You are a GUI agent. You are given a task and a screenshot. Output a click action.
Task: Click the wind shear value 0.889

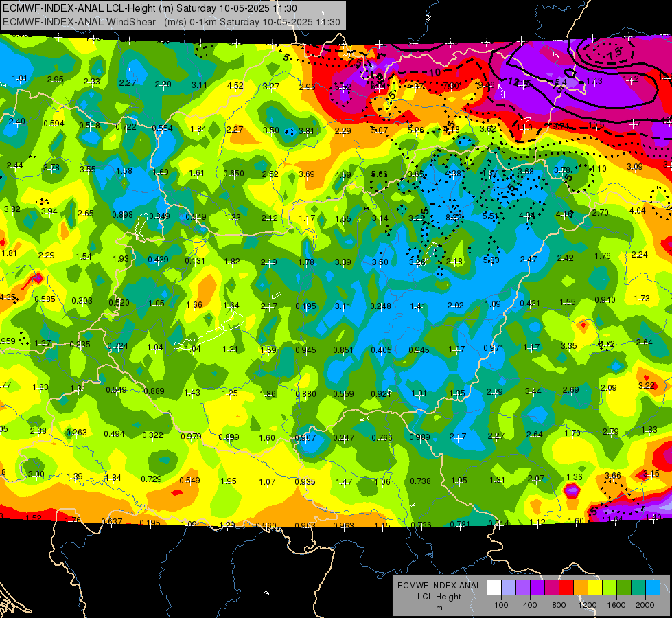[154, 391]
